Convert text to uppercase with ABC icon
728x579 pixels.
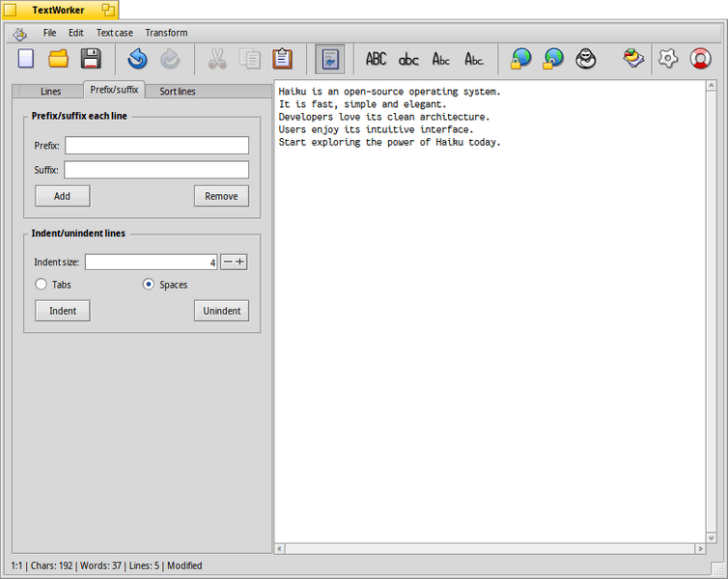(377, 59)
